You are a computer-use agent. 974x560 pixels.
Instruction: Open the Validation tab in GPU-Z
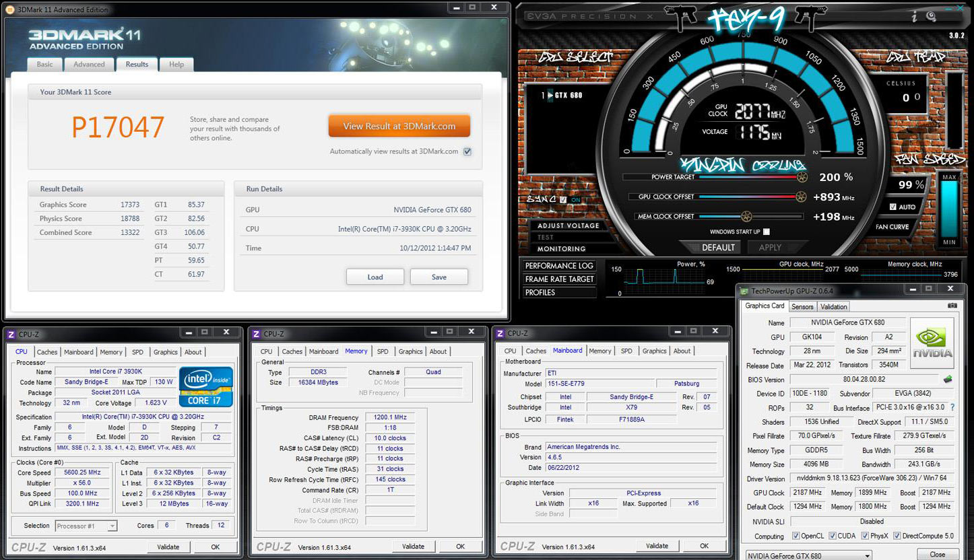834,306
